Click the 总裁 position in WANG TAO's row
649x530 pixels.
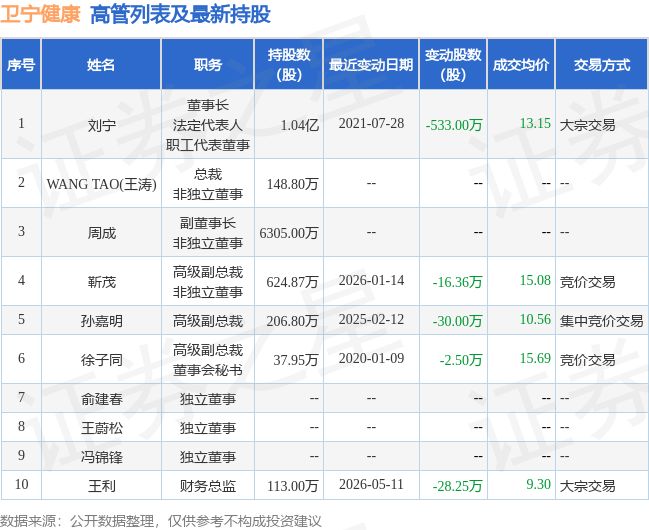208,174
